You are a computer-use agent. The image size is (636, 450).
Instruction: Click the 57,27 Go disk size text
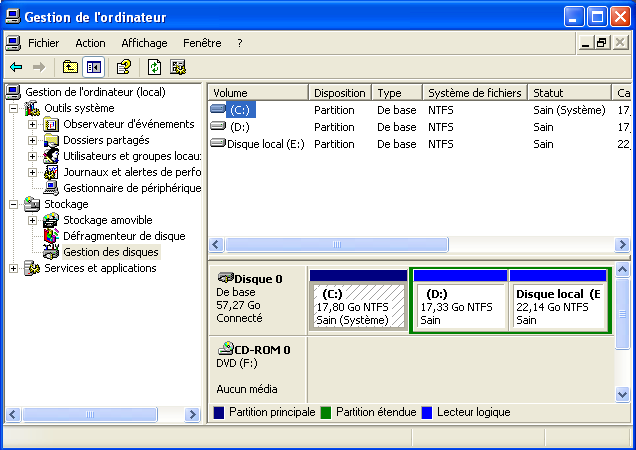pos(238,305)
